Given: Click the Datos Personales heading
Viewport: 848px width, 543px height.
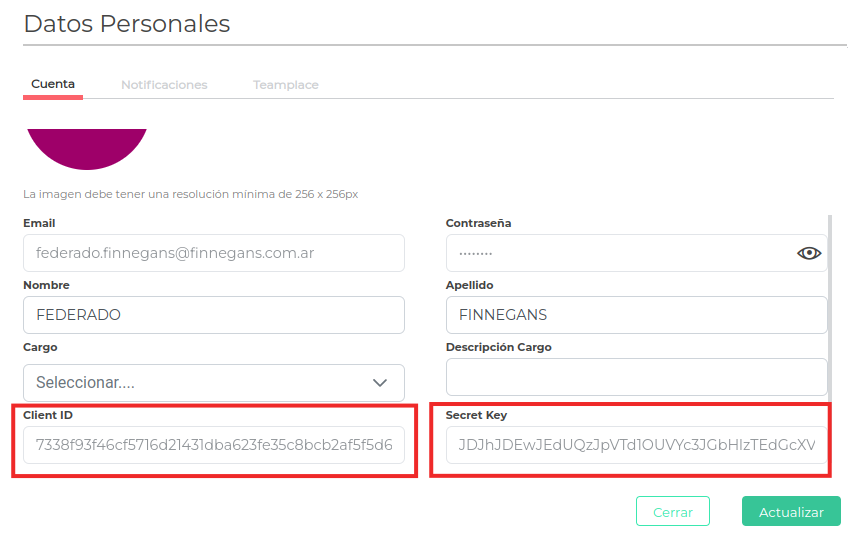Looking at the screenshot, I should (x=127, y=24).
